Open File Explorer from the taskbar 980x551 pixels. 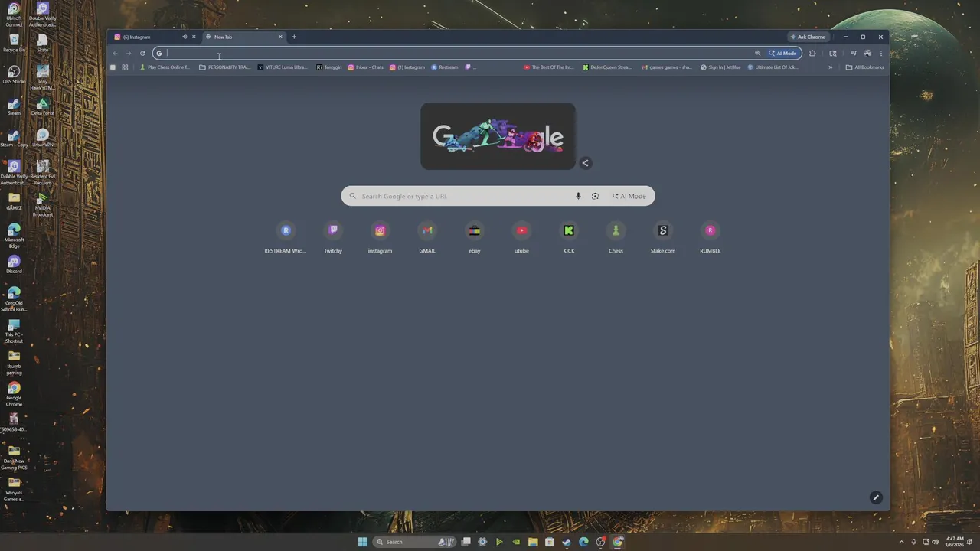point(533,542)
